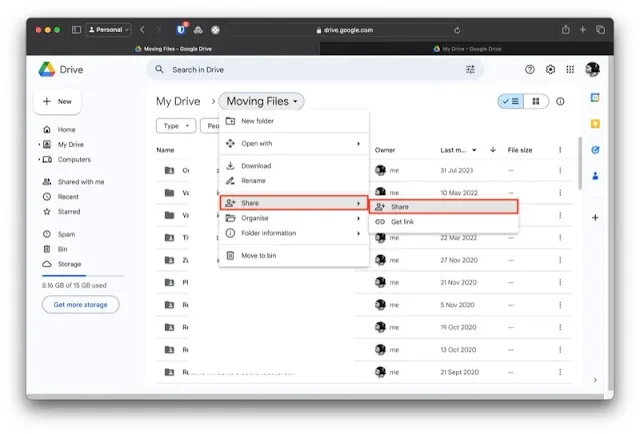Go back in Safari

[x=142, y=29]
